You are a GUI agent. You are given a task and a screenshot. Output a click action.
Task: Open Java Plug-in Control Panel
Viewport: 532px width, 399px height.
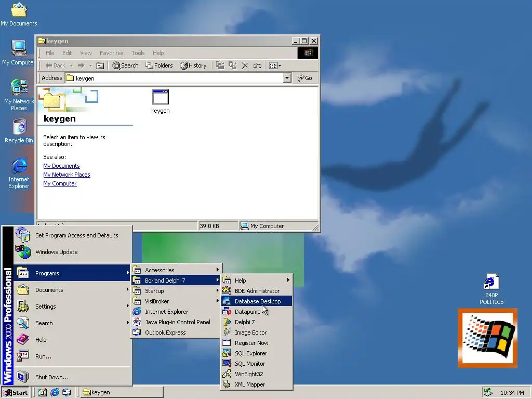click(176, 322)
